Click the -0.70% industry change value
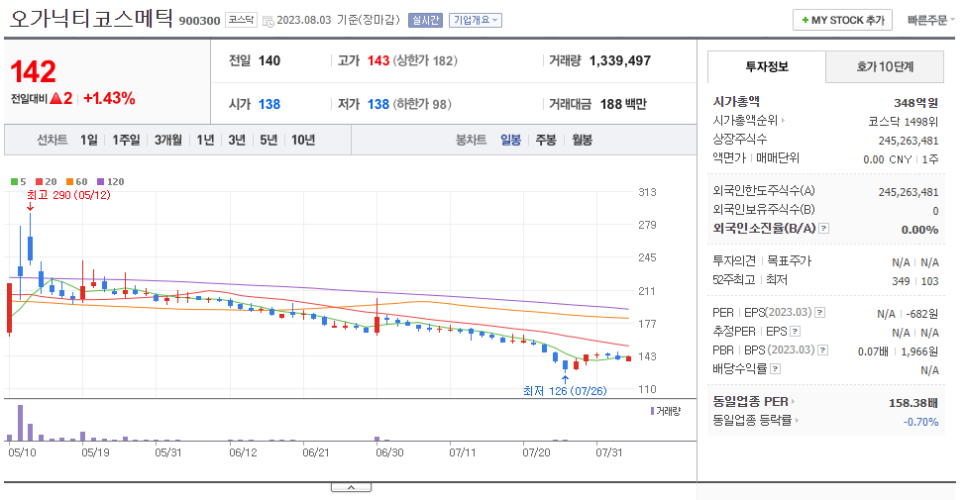Viewport: 966px width, 500px height. click(x=921, y=422)
